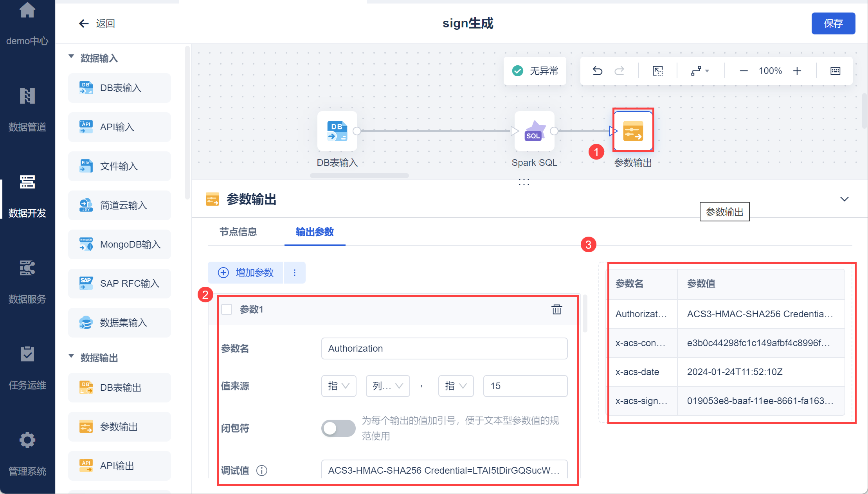This screenshot has width=868, height=494.
Task: Collapse the 数据输入 section
Action: 71,57
